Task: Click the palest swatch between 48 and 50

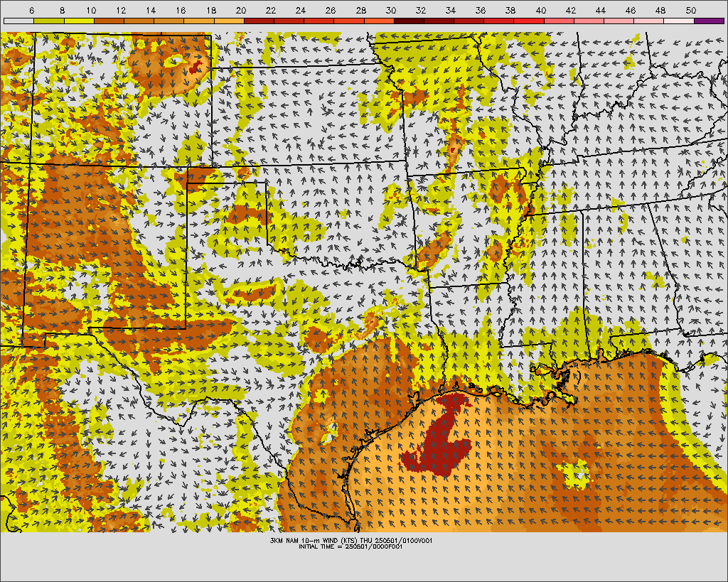Action: 679,21
